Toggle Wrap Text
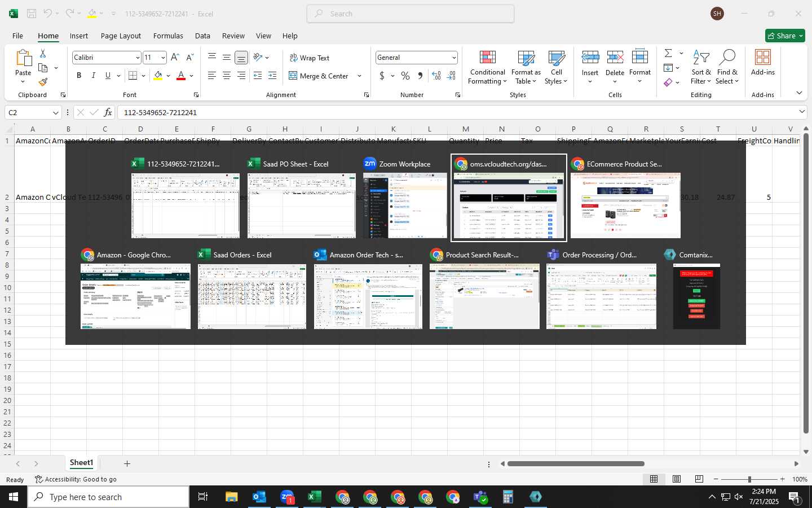This screenshot has width=812, height=508. 309,58
